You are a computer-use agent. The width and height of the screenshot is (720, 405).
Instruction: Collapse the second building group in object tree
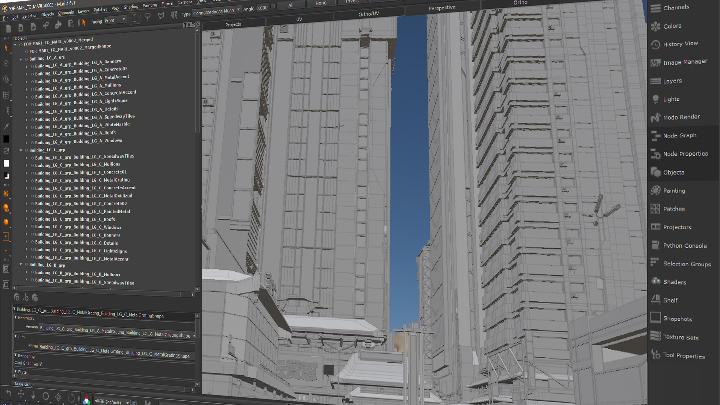tap(22, 149)
